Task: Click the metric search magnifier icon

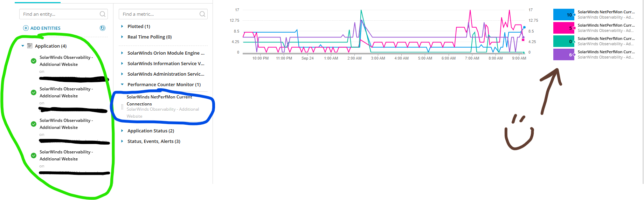Action: click(202, 14)
